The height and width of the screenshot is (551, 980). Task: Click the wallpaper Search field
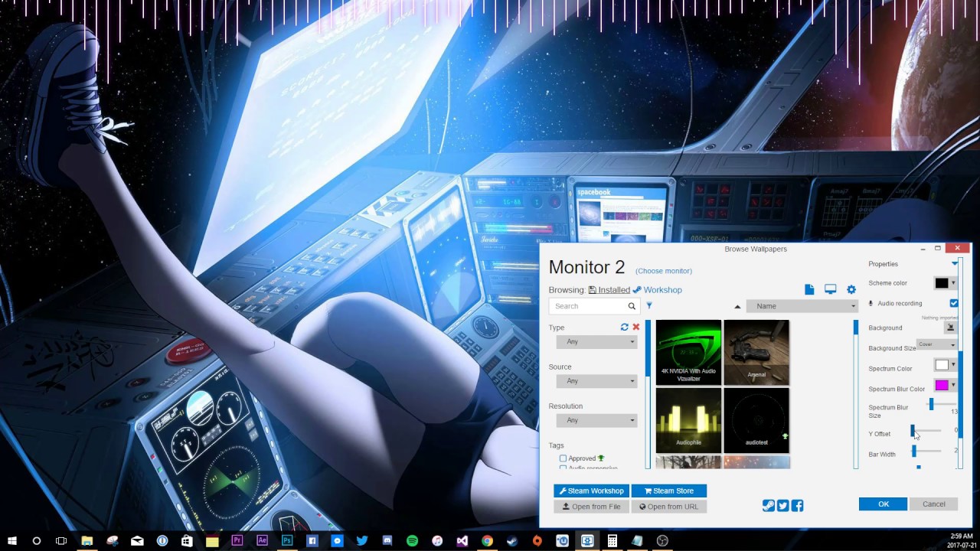[x=588, y=306]
